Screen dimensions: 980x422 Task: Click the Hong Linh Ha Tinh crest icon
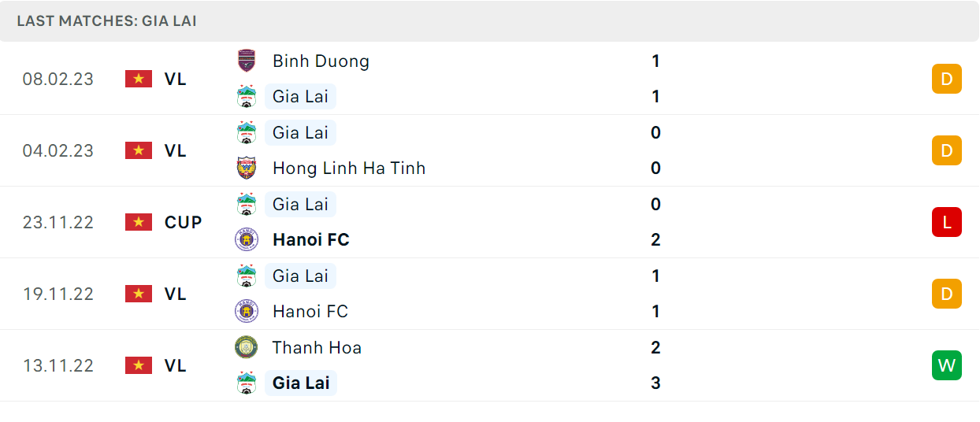(x=247, y=168)
